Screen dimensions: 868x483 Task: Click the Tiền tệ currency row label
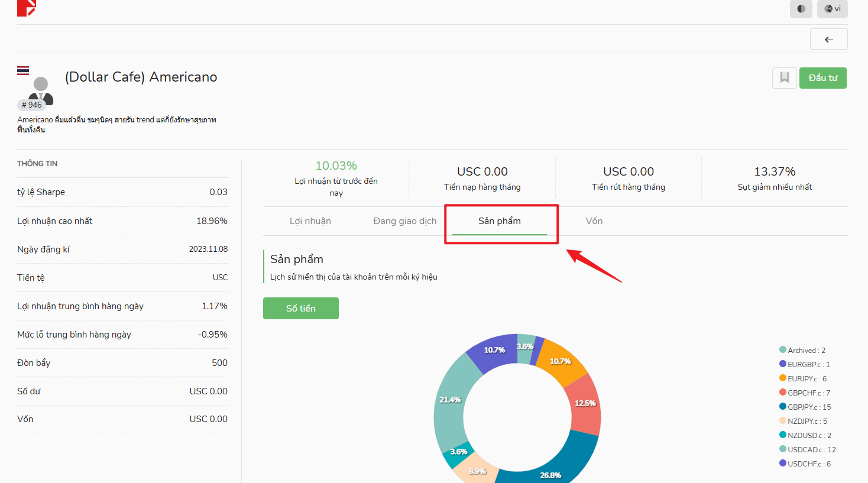31,278
